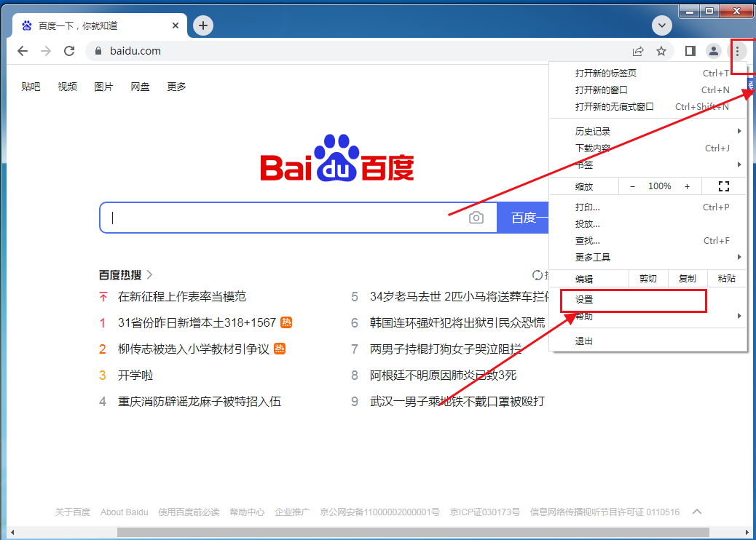Screen dimensions: 756x540
Task: Open hot search 31省份昨日新增本土318+1567
Action: click(197, 322)
